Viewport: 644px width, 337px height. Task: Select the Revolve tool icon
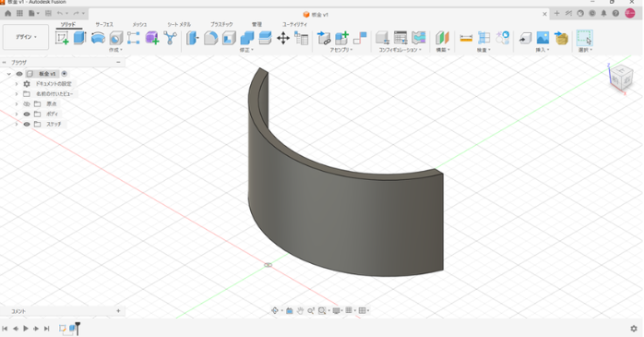click(x=98, y=38)
